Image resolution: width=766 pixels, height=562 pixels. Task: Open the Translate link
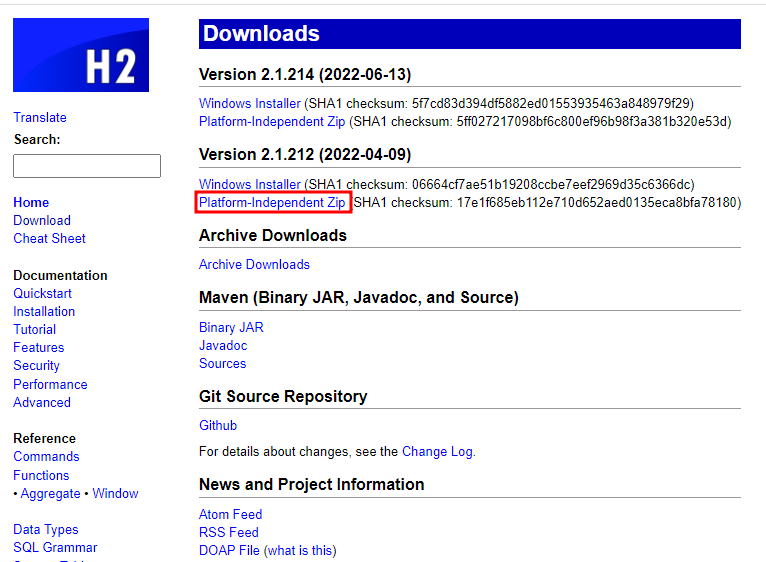[x=40, y=117]
